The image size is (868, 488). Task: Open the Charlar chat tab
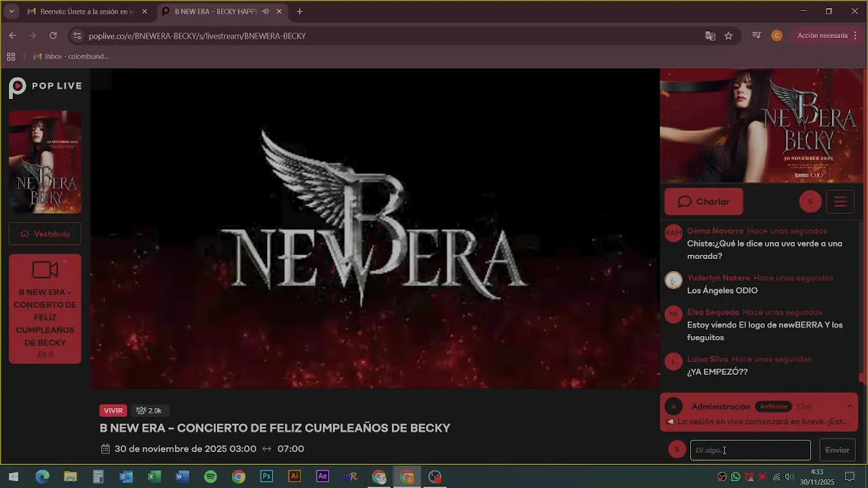click(704, 202)
